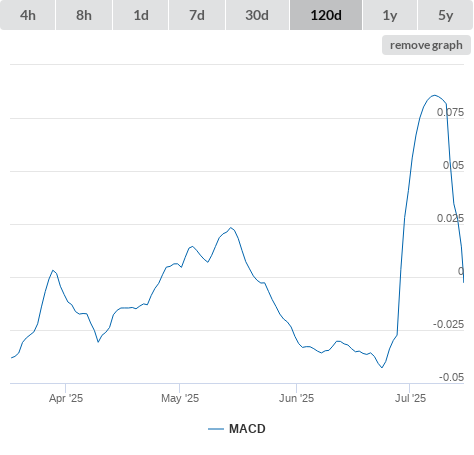Click the Jul '25 axis label
Viewport: 474px width, 455px height.
tap(410, 398)
